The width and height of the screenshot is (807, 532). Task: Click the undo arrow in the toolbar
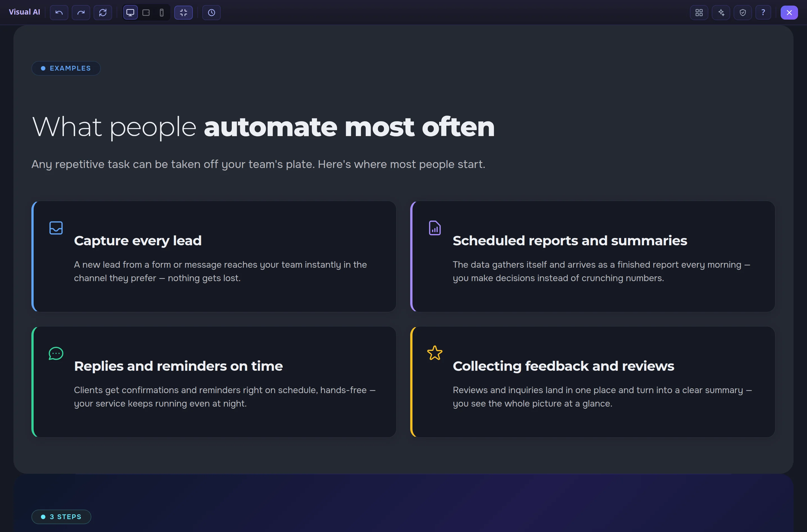59,13
